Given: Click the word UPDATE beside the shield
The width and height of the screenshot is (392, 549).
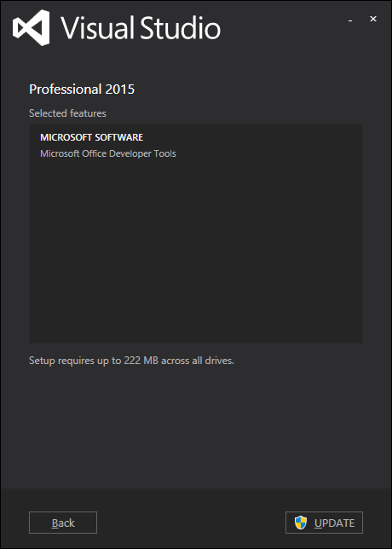Looking at the screenshot, I should pos(334,523).
